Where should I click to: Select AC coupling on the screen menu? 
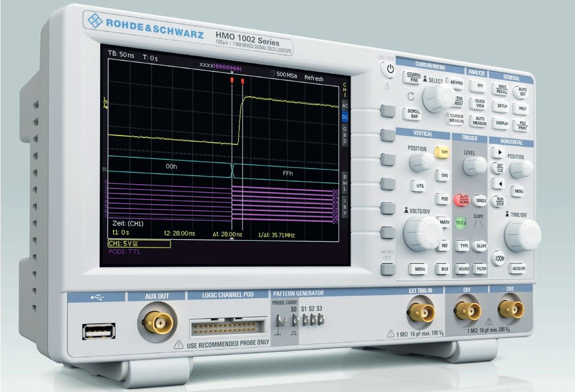click(x=345, y=106)
